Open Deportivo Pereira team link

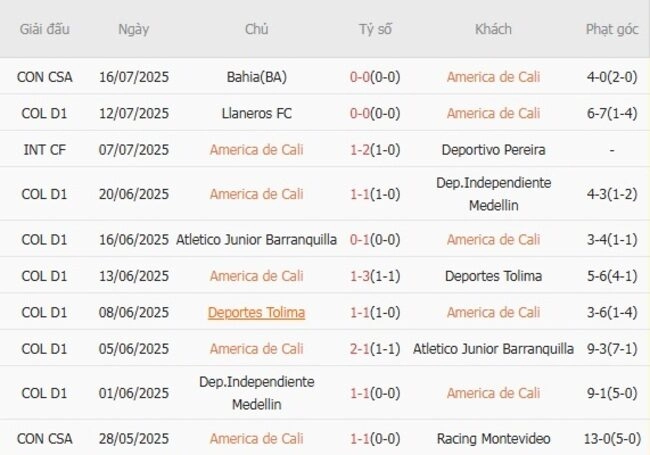click(493, 150)
